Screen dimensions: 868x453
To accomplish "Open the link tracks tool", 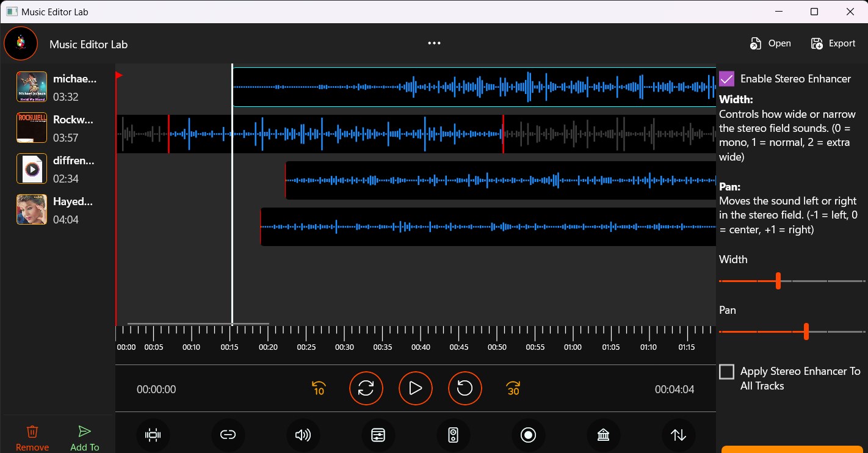I will (228, 435).
